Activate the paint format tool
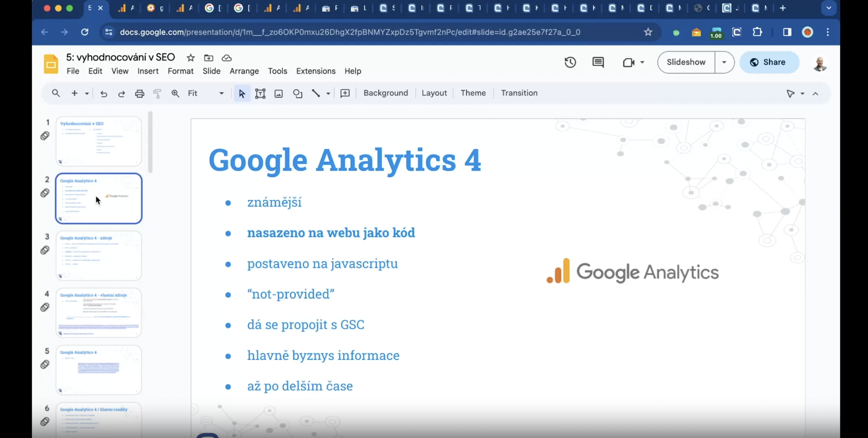Image resolution: width=868 pixels, height=438 pixels. [157, 93]
